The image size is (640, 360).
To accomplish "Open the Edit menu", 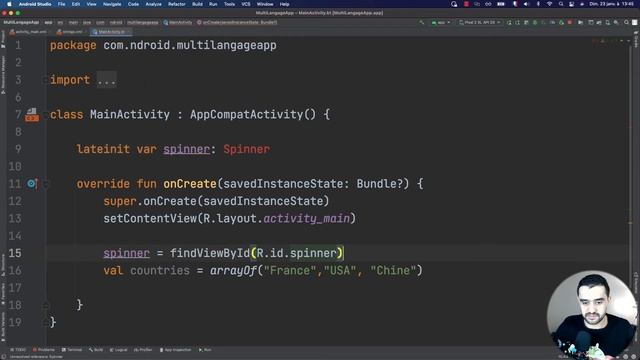I will [76, 4].
